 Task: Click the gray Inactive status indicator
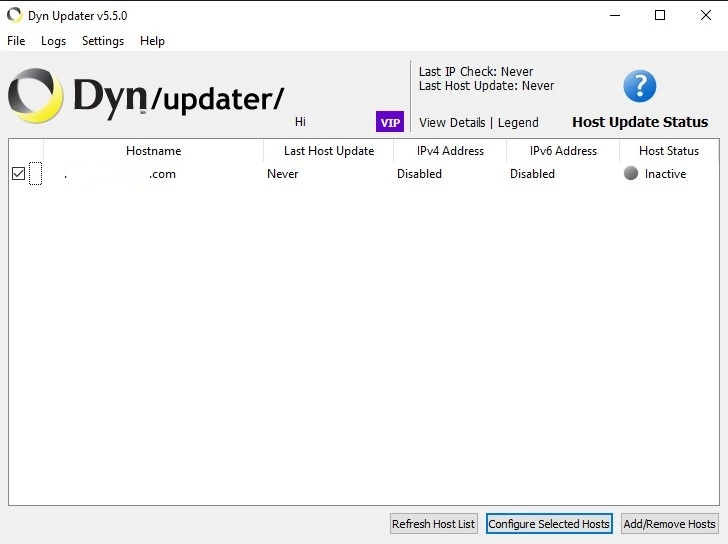coord(630,173)
